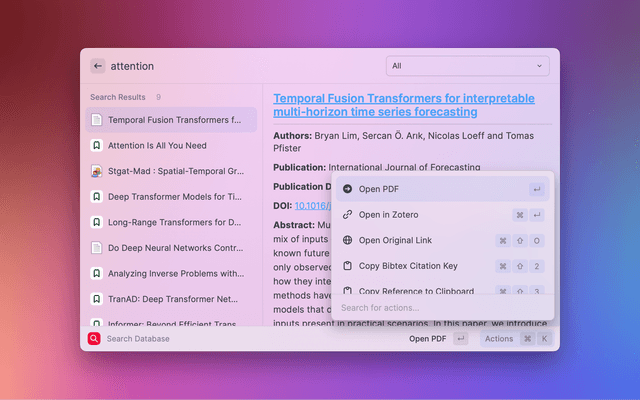Click the attention search query field

(240, 66)
